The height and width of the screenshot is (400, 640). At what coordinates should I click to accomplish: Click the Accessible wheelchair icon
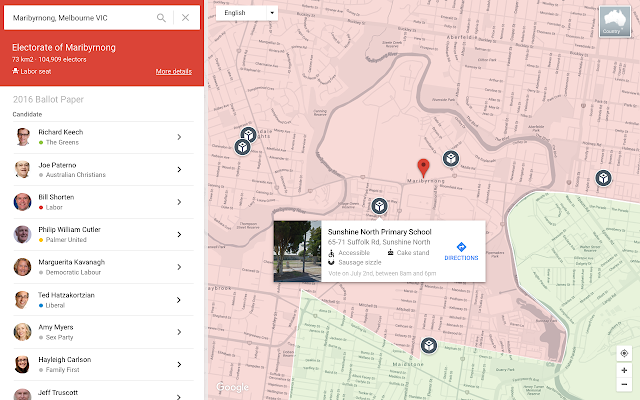click(331, 253)
